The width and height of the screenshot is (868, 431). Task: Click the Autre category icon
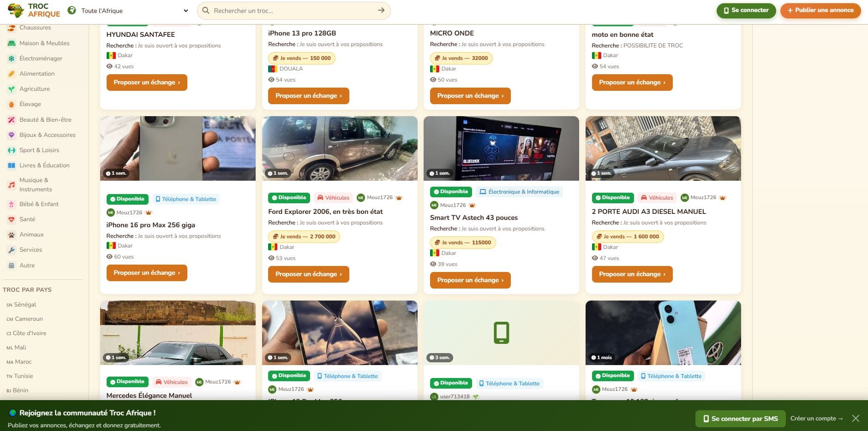(12, 266)
